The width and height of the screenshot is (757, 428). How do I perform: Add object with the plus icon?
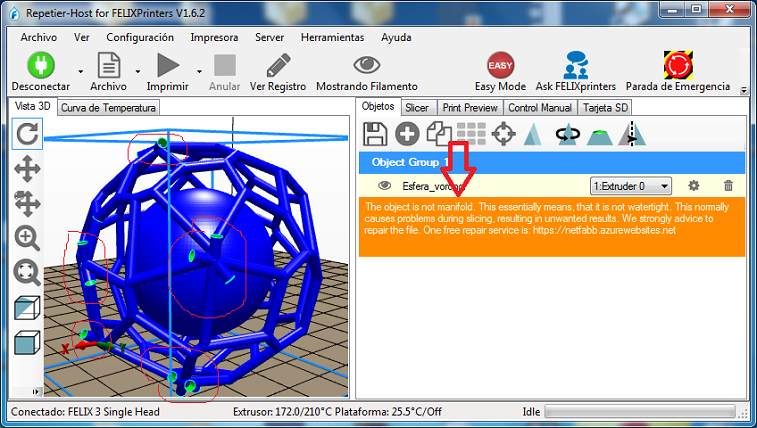point(407,134)
